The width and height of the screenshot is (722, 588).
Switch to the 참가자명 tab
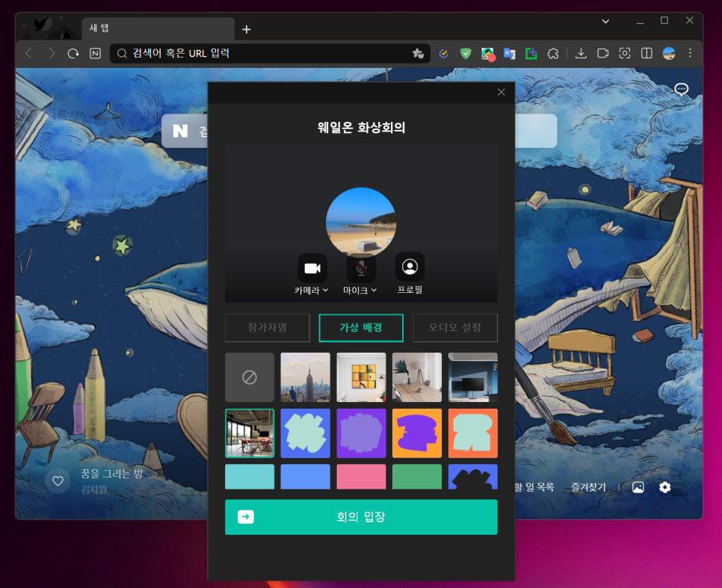(267, 328)
